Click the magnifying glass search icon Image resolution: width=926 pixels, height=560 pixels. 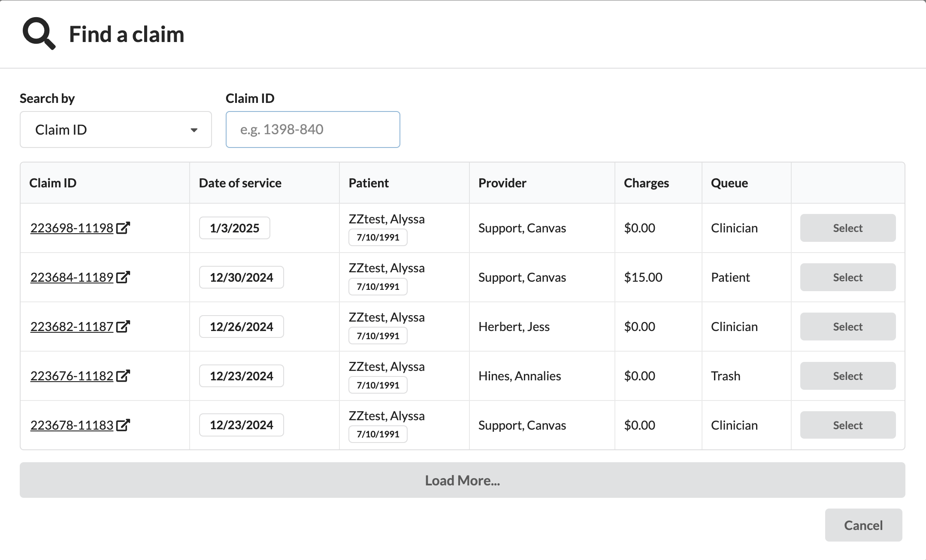pos(39,33)
